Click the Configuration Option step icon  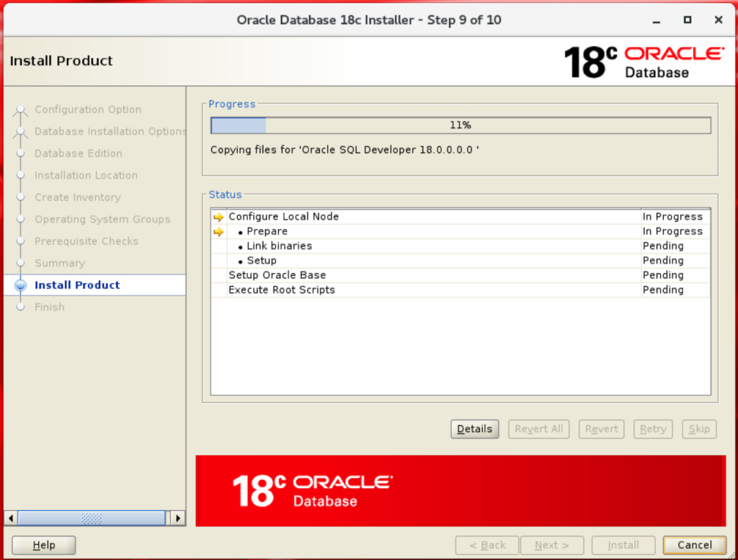pyautogui.click(x=20, y=110)
